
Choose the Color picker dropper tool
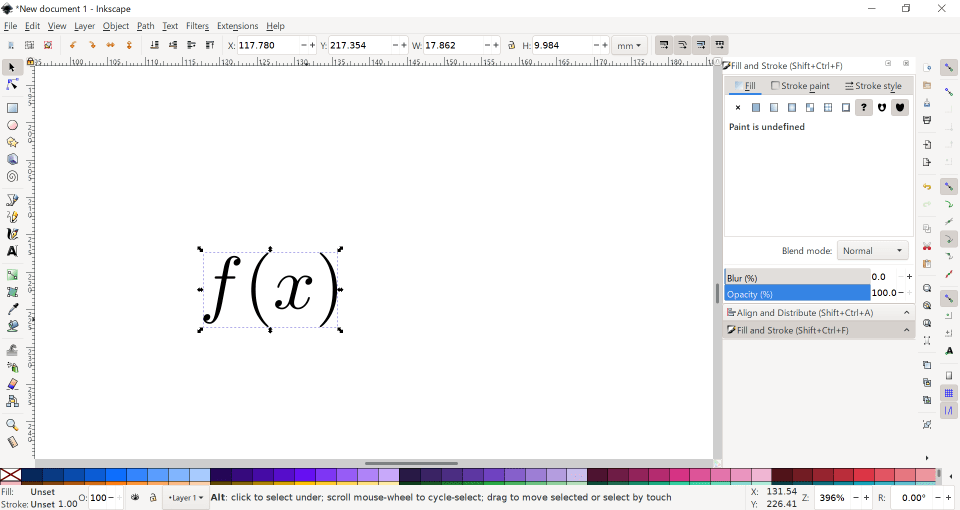click(12, 309)
